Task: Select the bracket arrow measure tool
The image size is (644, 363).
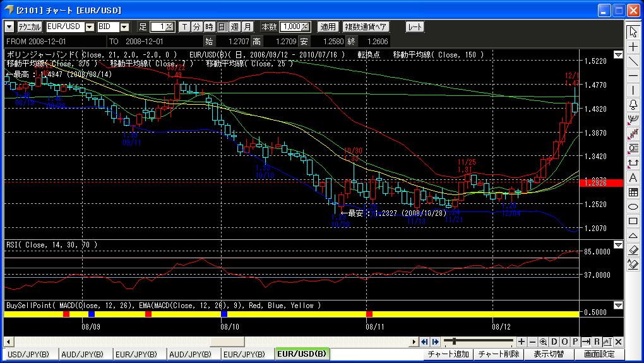Action: [633, 163]
